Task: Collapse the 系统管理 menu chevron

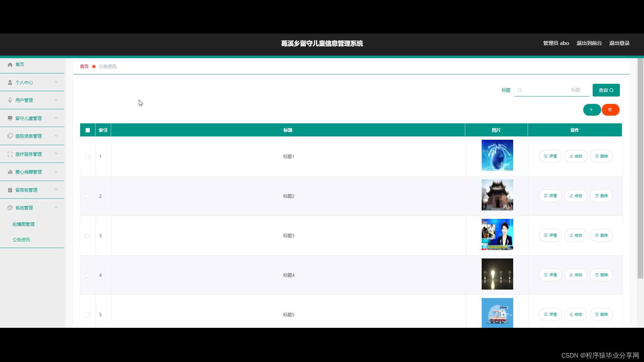Action: (56, 207)
